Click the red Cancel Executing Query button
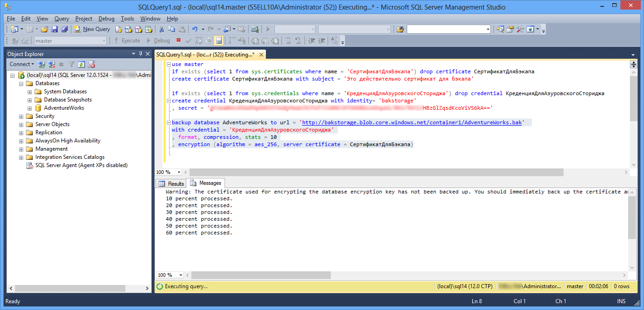Screen dimensions: 644x310 tap(179, 40)
